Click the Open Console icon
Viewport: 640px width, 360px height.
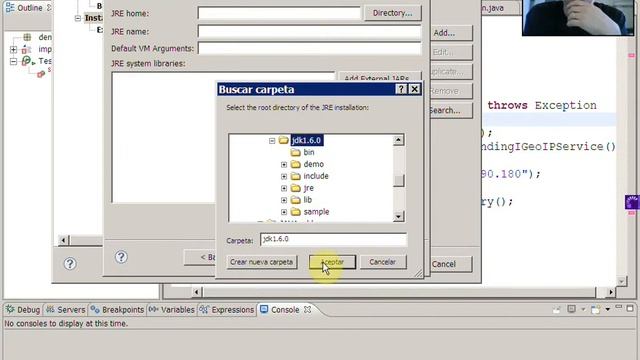point(596,309)
